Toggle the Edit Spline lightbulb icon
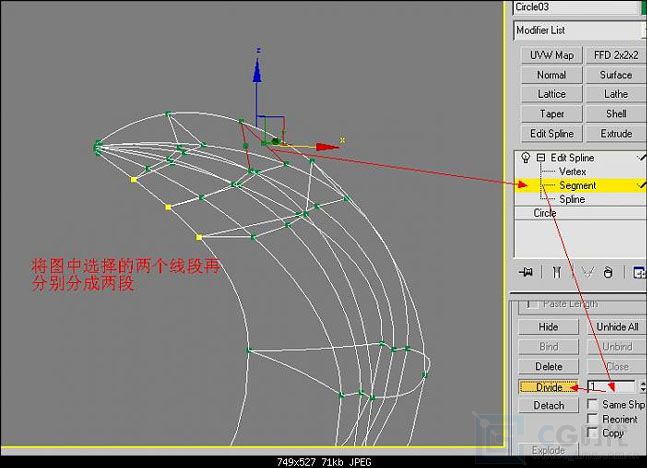 (525, 158)
